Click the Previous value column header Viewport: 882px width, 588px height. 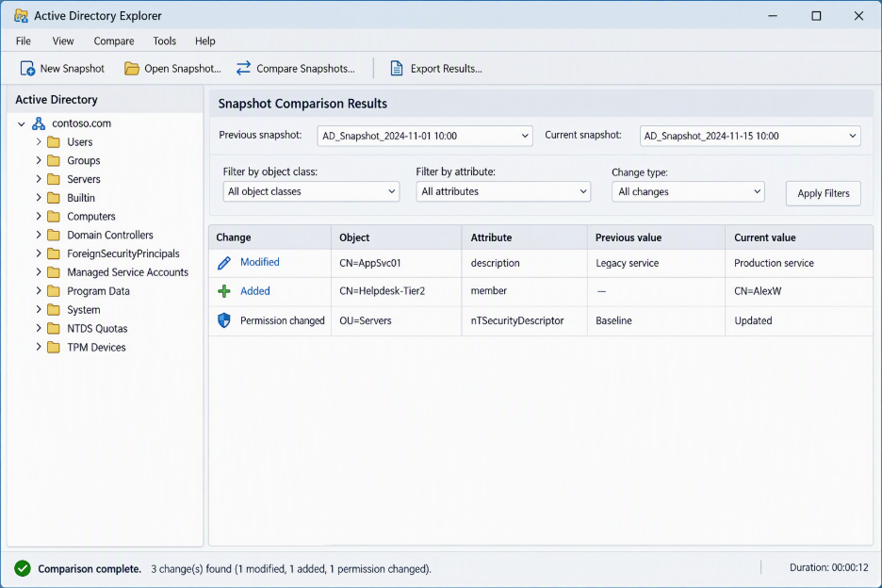point(656,237)
